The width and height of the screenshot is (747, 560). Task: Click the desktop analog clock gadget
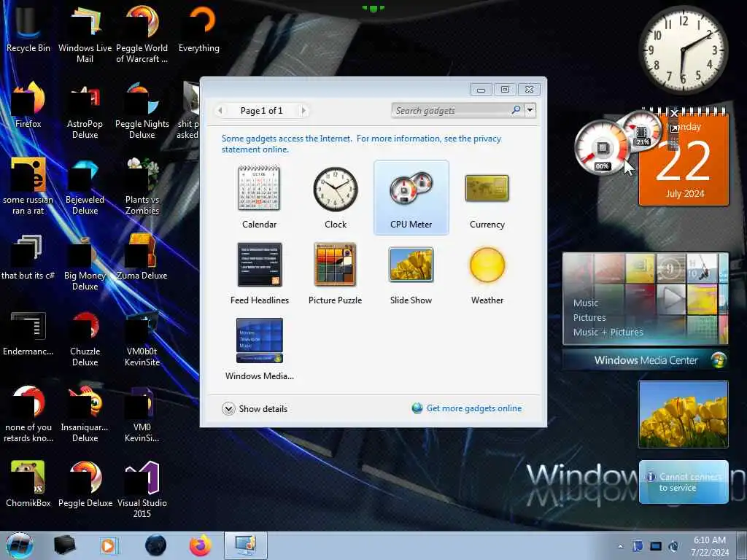(683, 50)
